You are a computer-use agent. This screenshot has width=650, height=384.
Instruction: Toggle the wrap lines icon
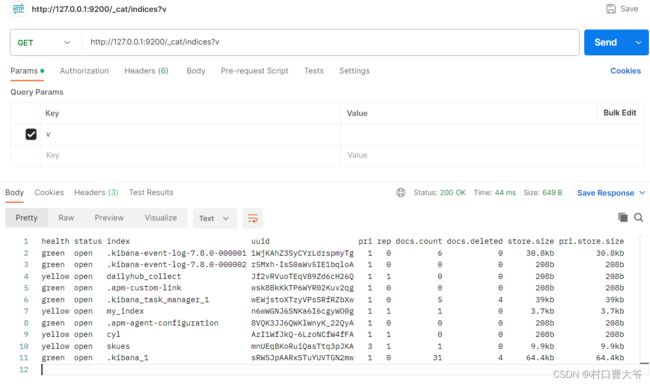point(252,218)
